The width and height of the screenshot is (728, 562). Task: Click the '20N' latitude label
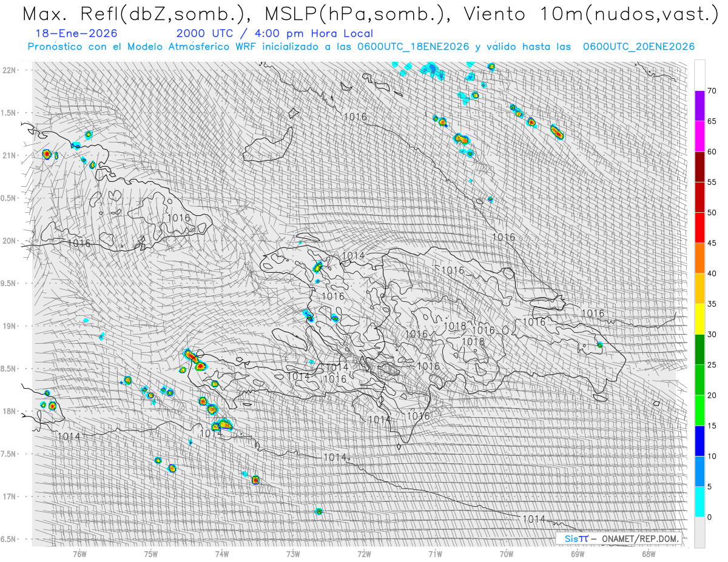tap(8, 241)
